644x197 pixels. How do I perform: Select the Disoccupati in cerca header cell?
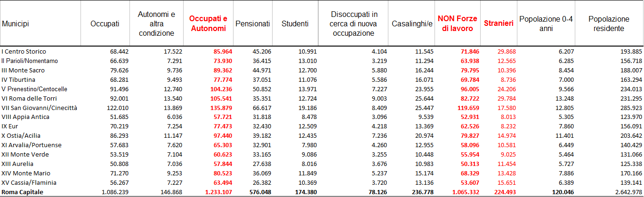tap(354, 24)
